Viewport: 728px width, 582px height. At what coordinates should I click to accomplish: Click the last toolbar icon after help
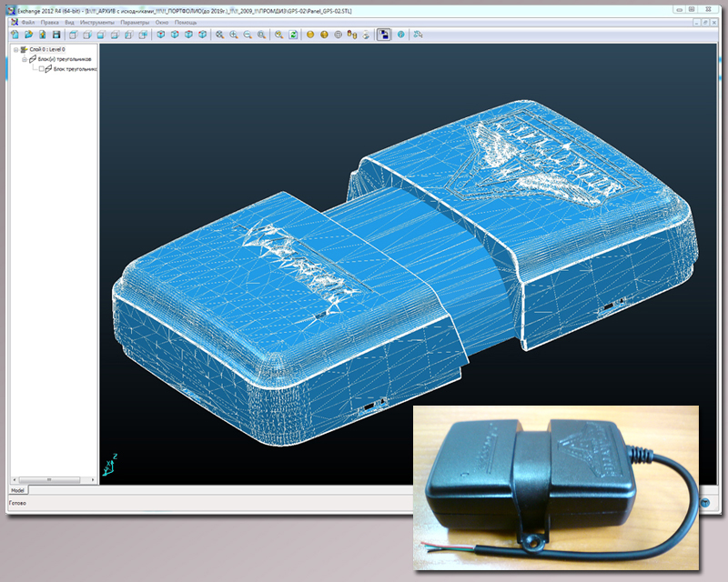coord(418,35)
